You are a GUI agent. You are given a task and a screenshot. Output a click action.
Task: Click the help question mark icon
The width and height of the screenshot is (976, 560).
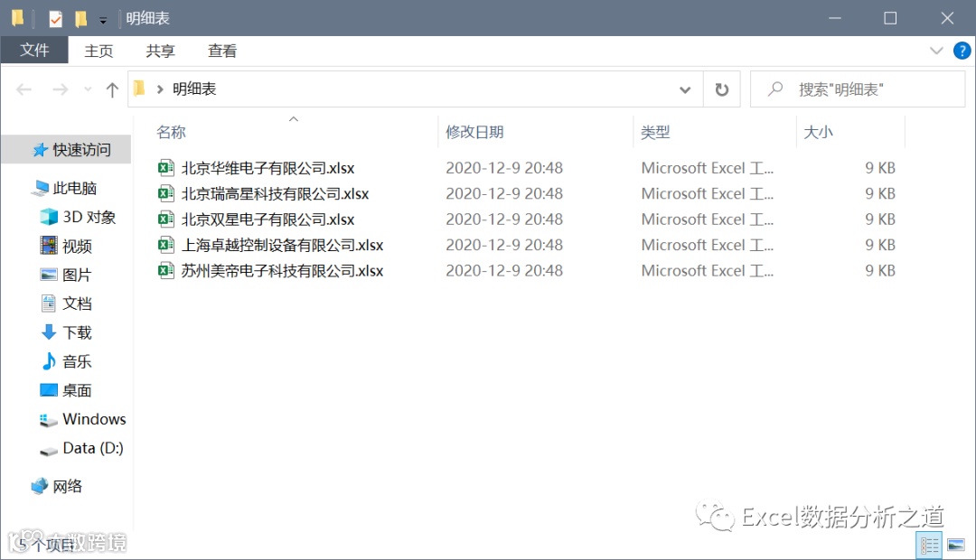pyautogui.click(x=962, y=51)
